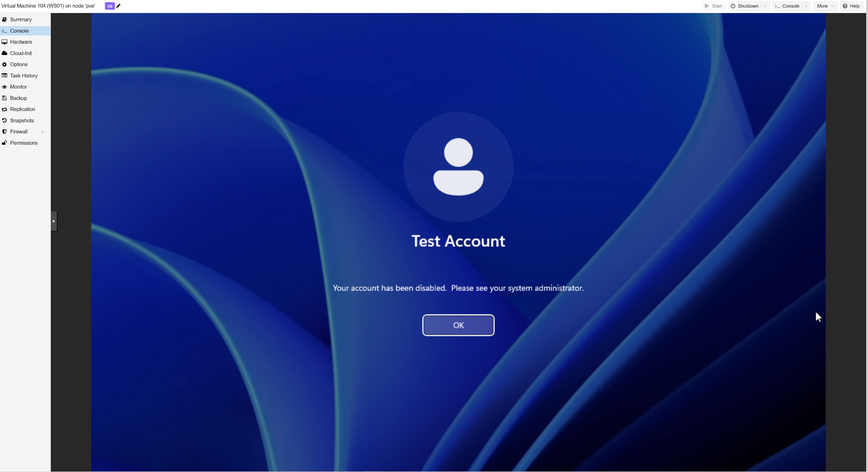Open the Monitor page
The height and width of the screenshot is (472, 868).
(25, 87)
